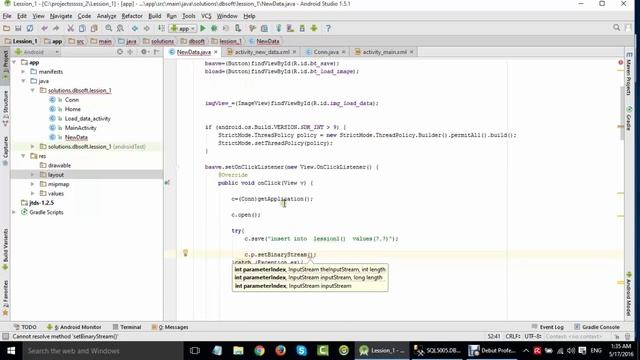Open the TODO tool window
This screenshot has width=640, height=360.
25,327
